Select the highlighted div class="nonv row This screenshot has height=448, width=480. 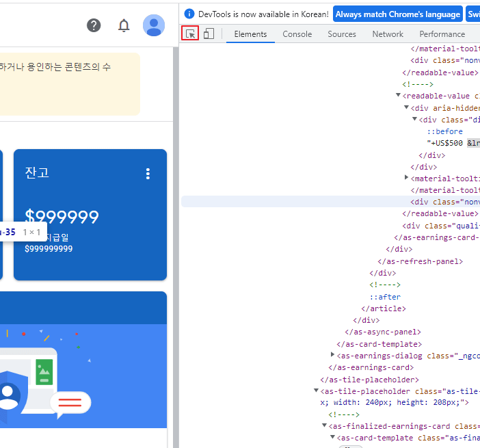[x=331, y=202]
